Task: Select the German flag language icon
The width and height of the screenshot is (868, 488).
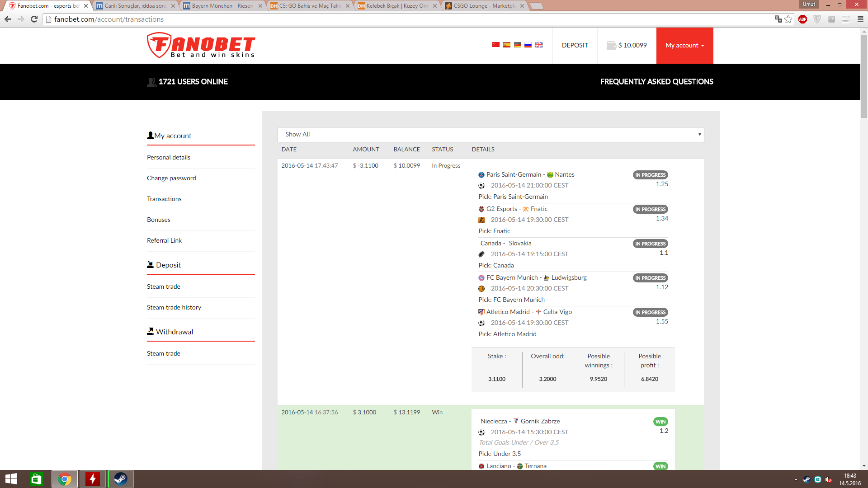Action: [x=518, y=45]
